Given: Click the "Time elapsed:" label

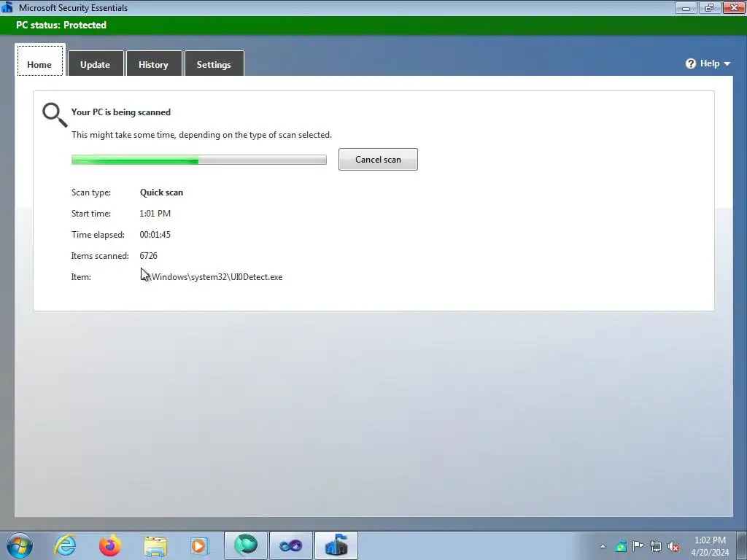Looking at the screenshot, I should (98, 235).
